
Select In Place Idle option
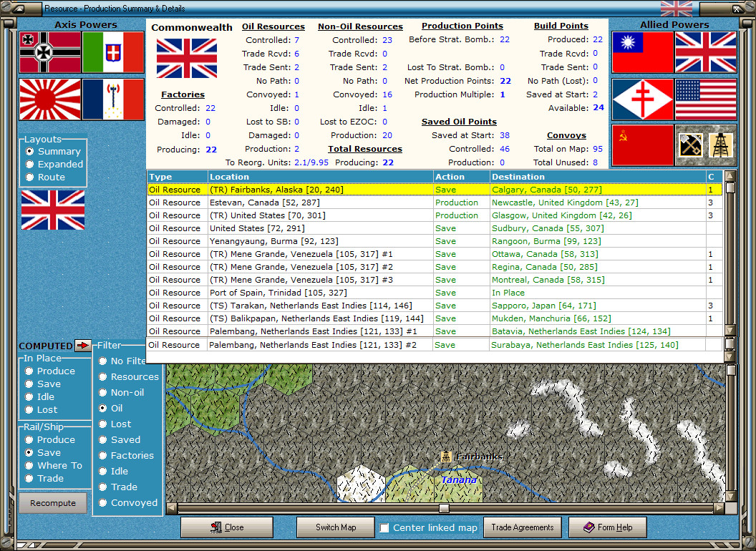29,396
